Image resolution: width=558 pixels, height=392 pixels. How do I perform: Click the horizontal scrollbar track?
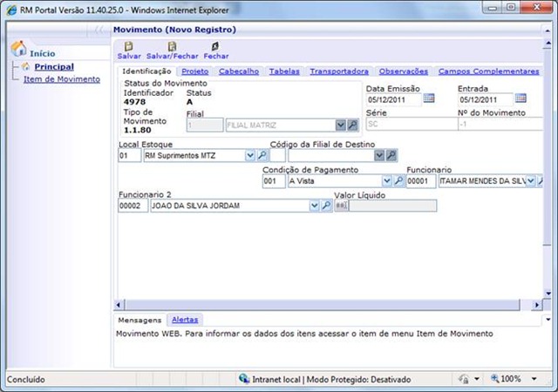pos(323,305)
